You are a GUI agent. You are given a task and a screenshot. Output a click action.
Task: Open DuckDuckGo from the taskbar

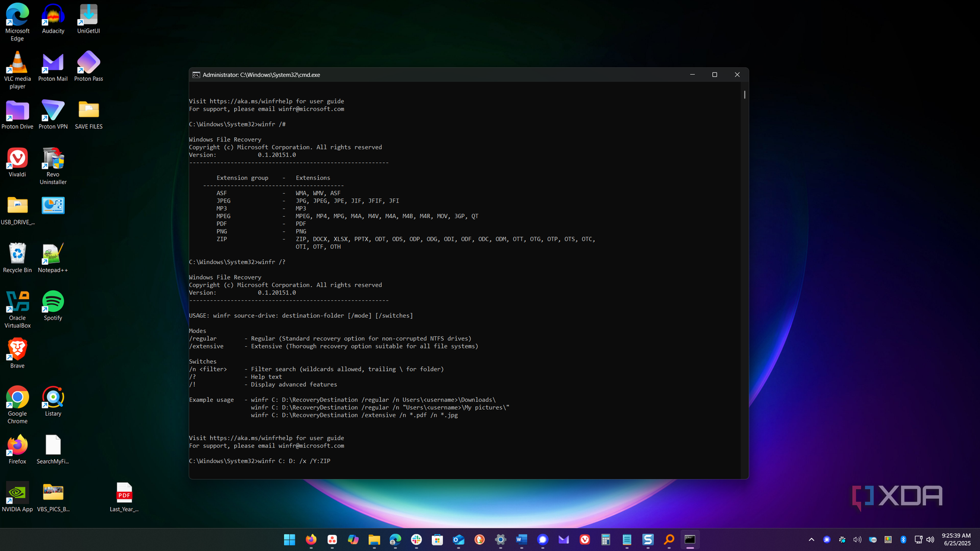point(479,540)
